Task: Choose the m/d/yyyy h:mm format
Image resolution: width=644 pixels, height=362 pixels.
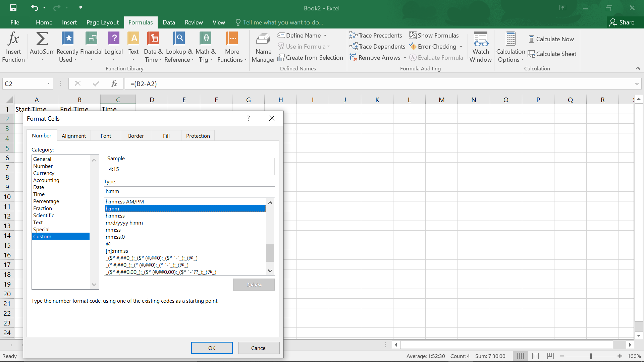Action: [x=185, y=223]
